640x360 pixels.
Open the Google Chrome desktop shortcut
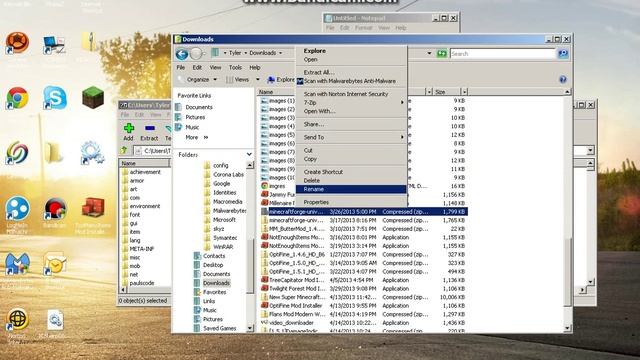click(x=17, y=98)
